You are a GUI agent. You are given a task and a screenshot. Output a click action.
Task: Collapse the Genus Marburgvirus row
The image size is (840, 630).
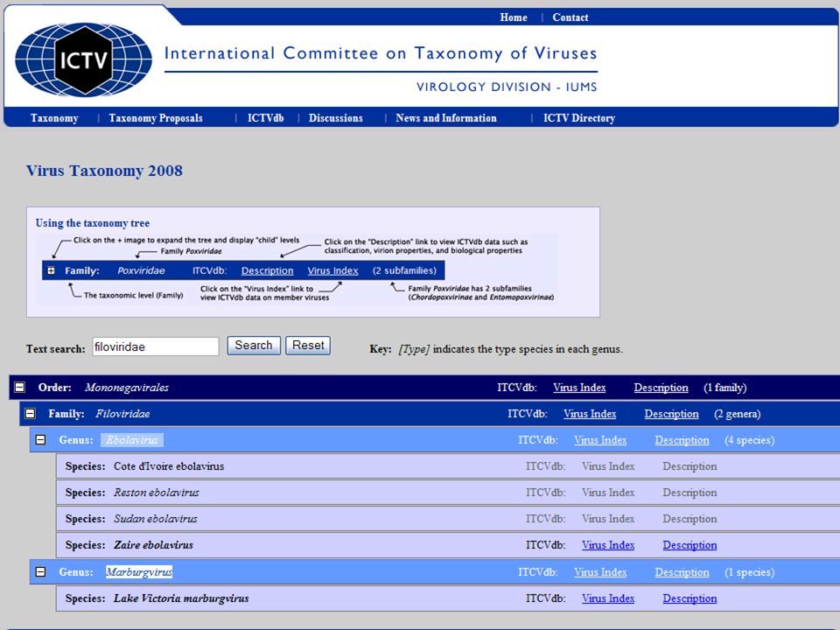pos(40,571)
